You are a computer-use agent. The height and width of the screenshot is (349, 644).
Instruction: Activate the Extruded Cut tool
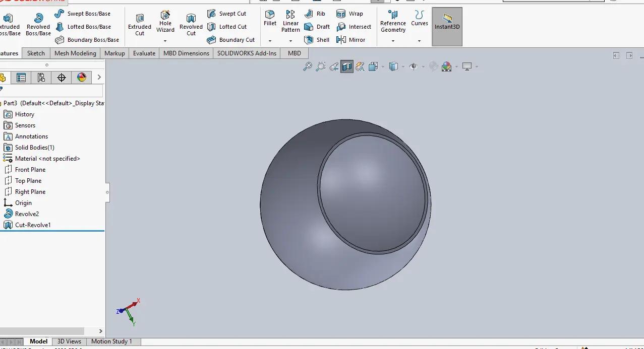tap(140, 24)
